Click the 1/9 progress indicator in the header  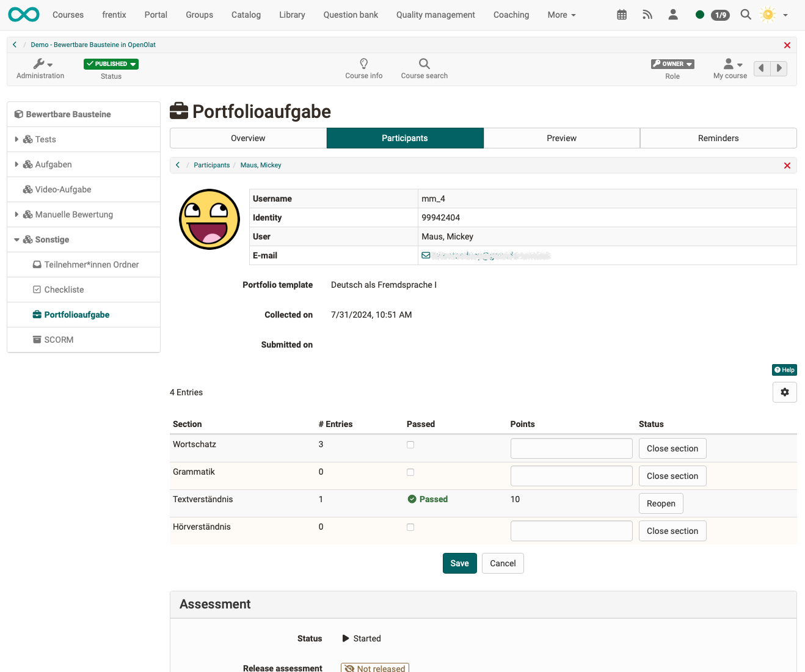pos(720,14)
